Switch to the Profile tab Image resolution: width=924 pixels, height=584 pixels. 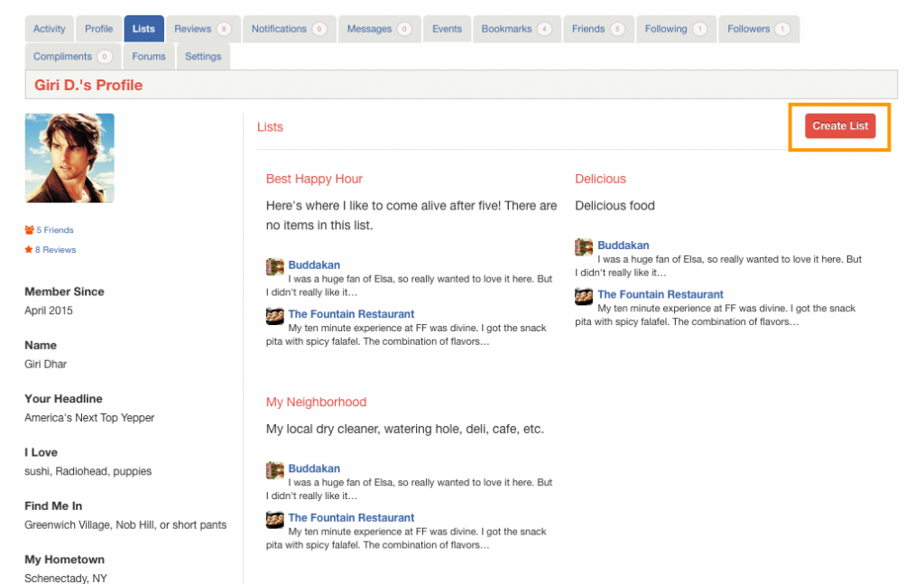coord(98,29)
